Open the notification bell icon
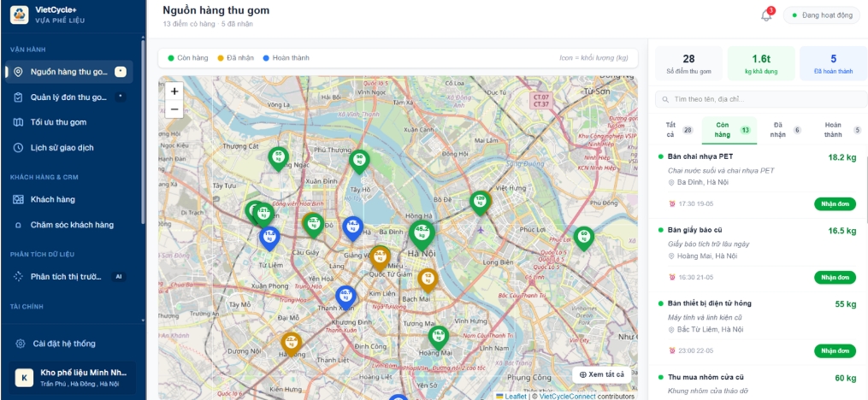This screenshot has width=868, height=400. pyautogui.click(x=767, y=15)
